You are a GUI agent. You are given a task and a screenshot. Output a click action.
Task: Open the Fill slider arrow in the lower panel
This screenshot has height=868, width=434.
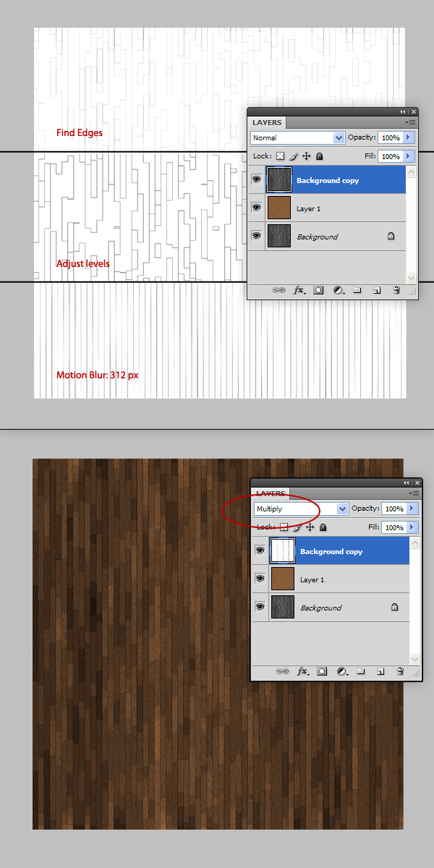412,527
